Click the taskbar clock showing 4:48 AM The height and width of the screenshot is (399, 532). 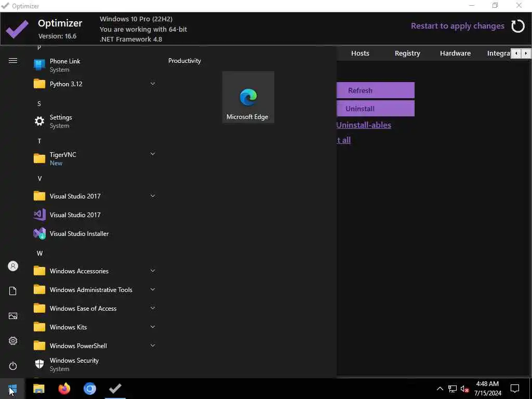point(487,389)
